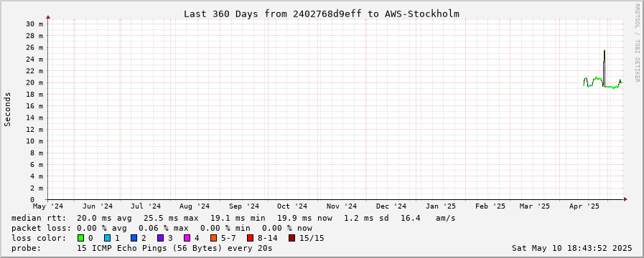Click the Seconds y-axis title

click(x=7, y=110)
